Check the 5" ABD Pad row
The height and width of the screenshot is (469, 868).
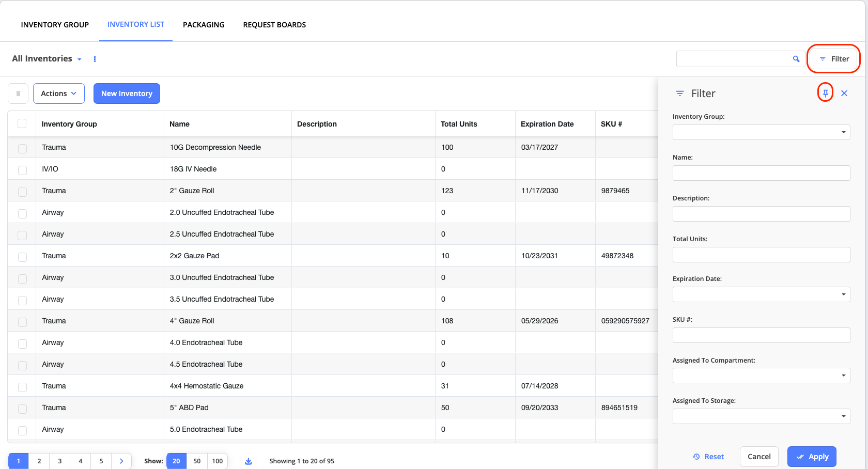coord(22,409)
